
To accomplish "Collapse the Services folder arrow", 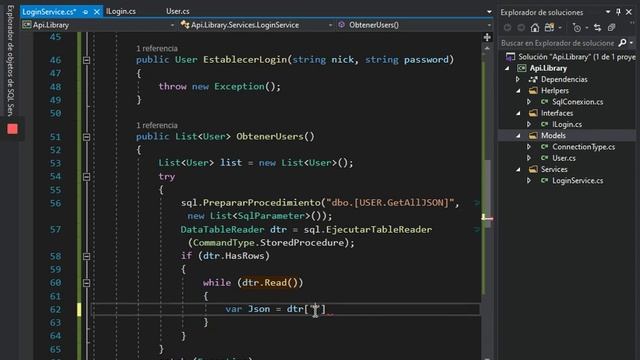I will click(518, 169).
